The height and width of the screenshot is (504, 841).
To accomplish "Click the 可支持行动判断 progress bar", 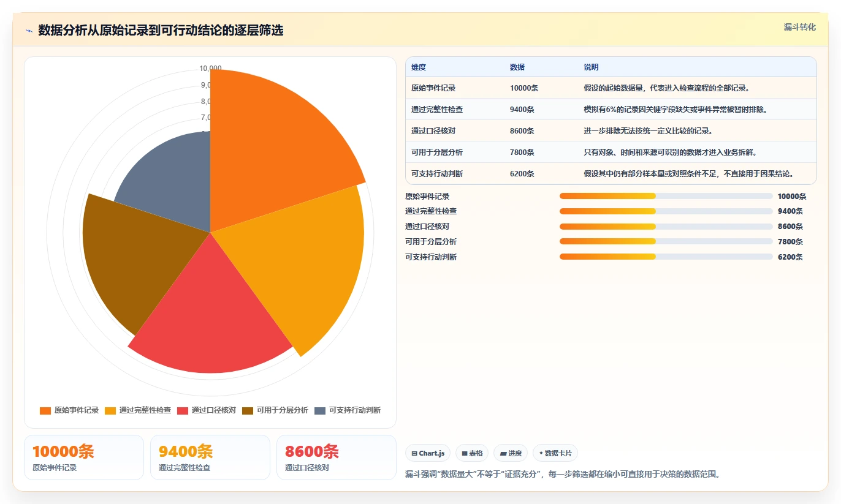I will [666, 257].
